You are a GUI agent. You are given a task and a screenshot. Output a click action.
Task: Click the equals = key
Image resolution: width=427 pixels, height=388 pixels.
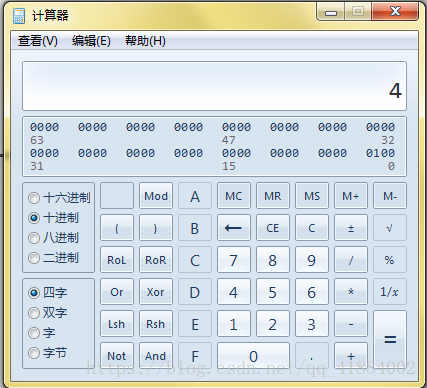[390, 340]
